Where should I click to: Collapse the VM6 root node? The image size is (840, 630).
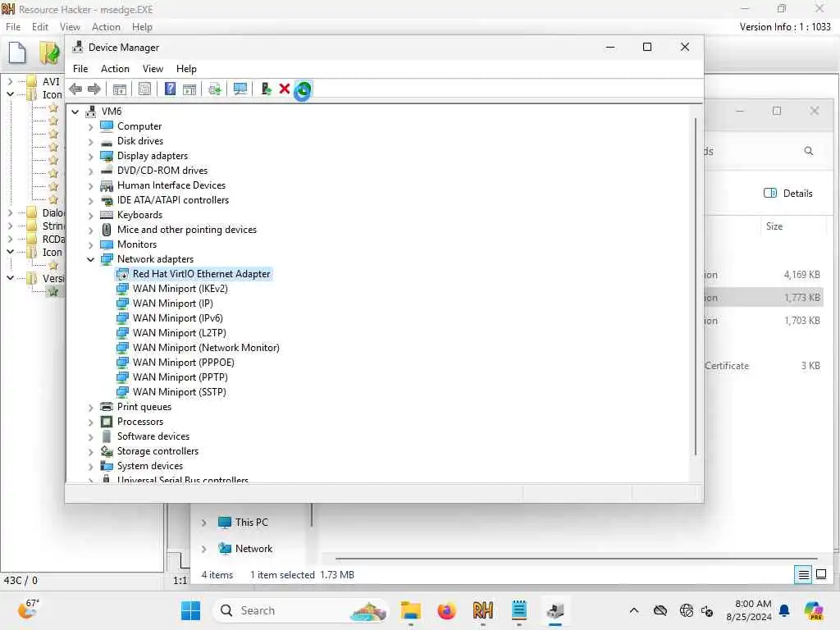click(x=75, y=112)
